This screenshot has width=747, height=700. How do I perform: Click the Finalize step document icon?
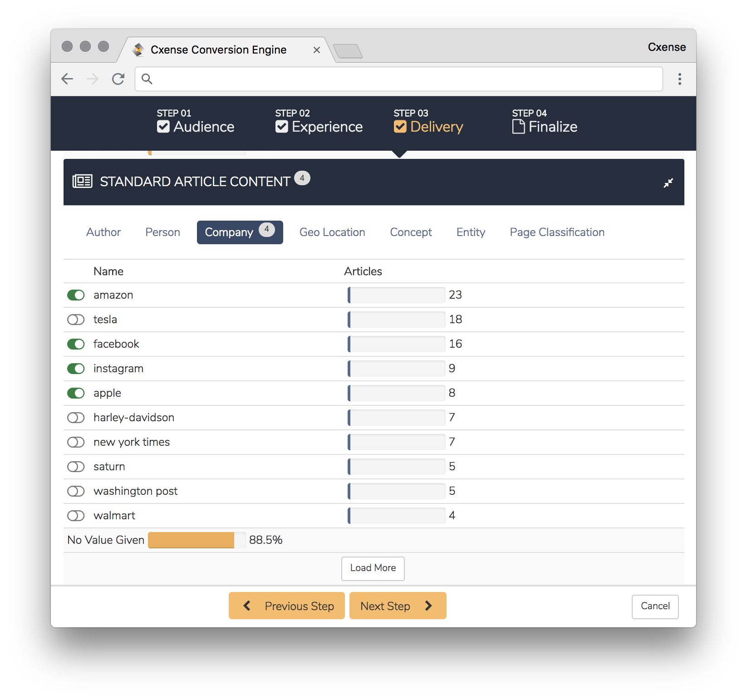click(x=518, y=127)
